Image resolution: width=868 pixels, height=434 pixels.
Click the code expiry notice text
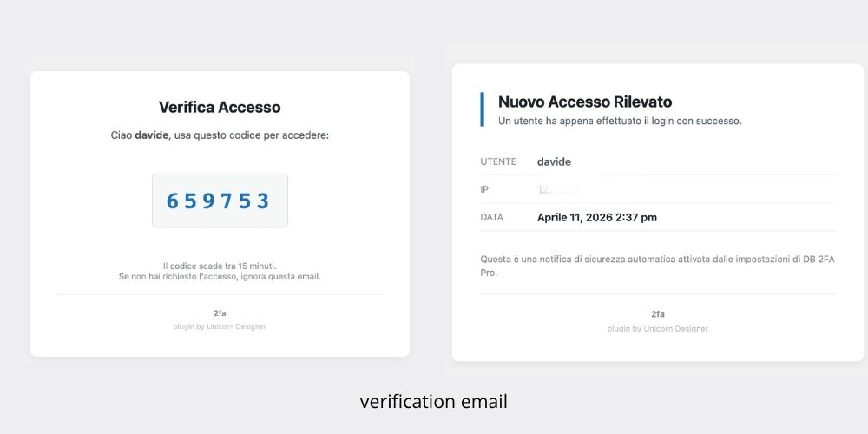click(x=220, y=266)
